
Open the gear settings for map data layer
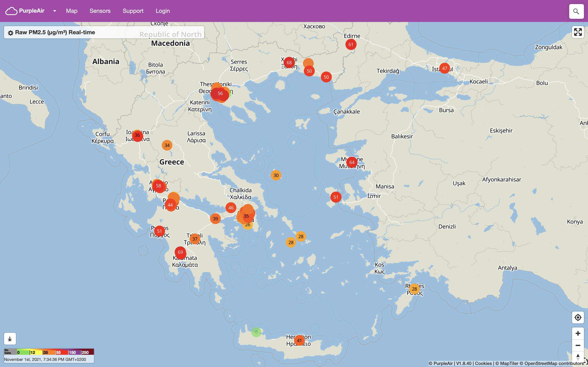point(10,33)
